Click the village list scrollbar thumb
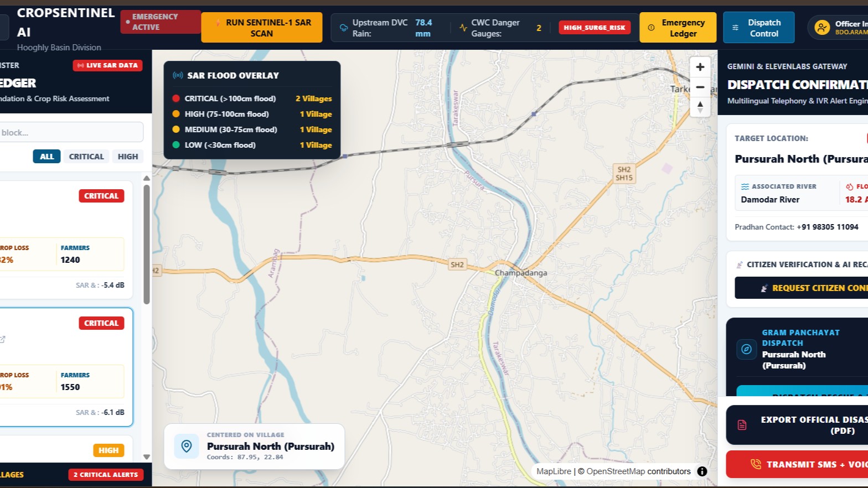This screenshot has width=868, height=488. pyautogui.click(x=147, y=245)
